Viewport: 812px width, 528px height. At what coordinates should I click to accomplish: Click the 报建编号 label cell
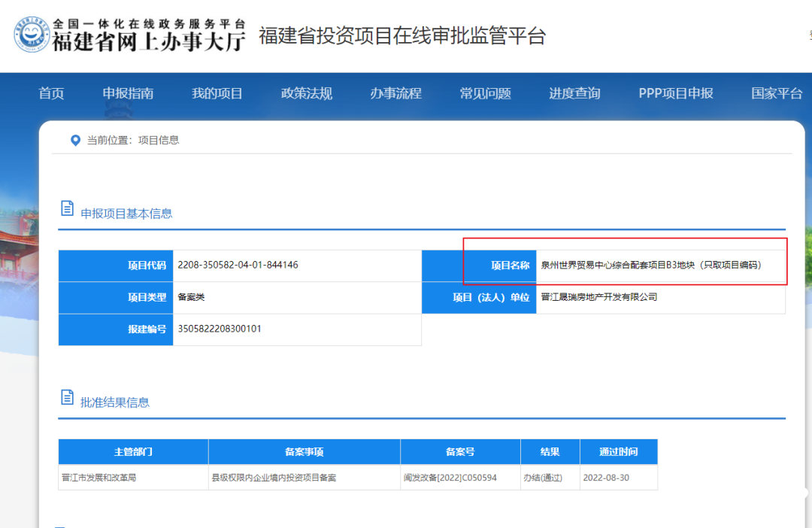point(116,329)
